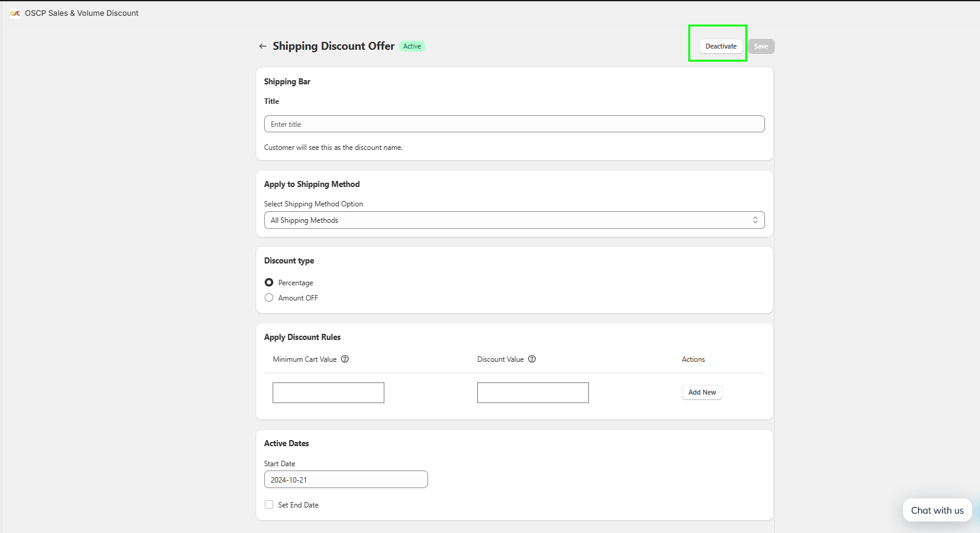Open the Chat with us widget
The width and height of the screenshot is (980, 533).
click(x=937, y=511)
